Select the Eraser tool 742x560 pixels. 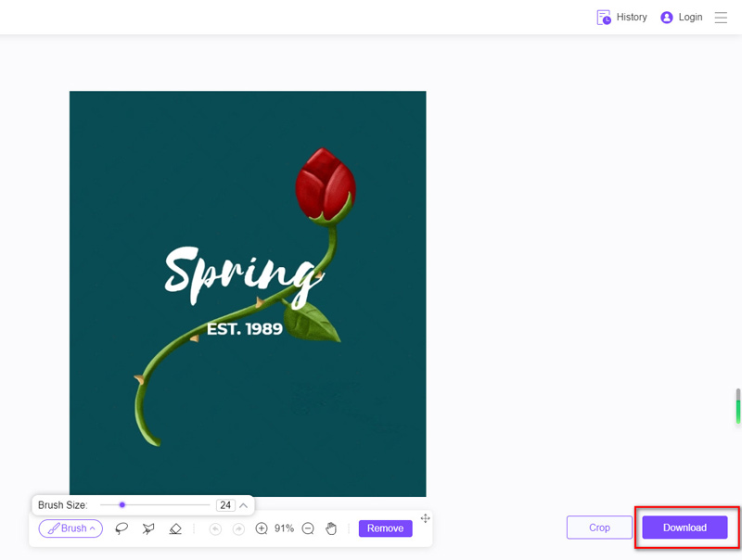[175, 528]
